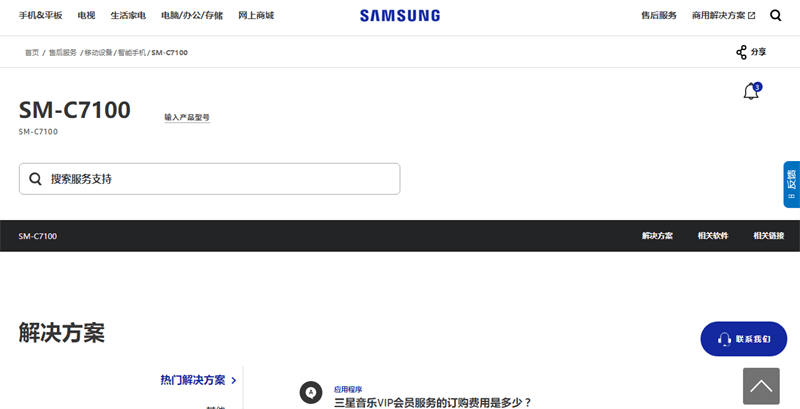Jump to 相关链接 section in dark bar
800x409 pixels.
tap(769, 236)
